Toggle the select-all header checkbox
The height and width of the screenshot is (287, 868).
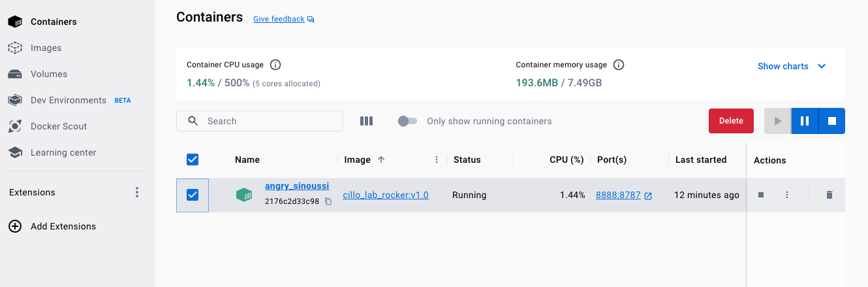pos(193,160)
